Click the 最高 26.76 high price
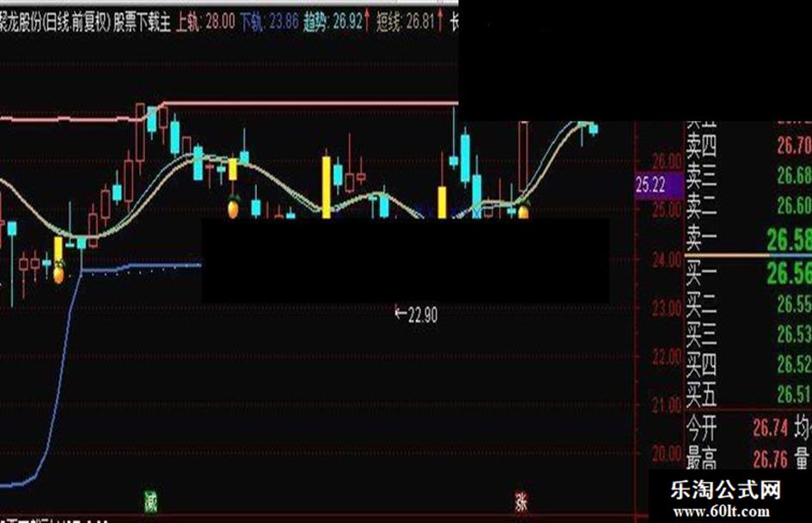The image size is (812, 523). (737, 459)
